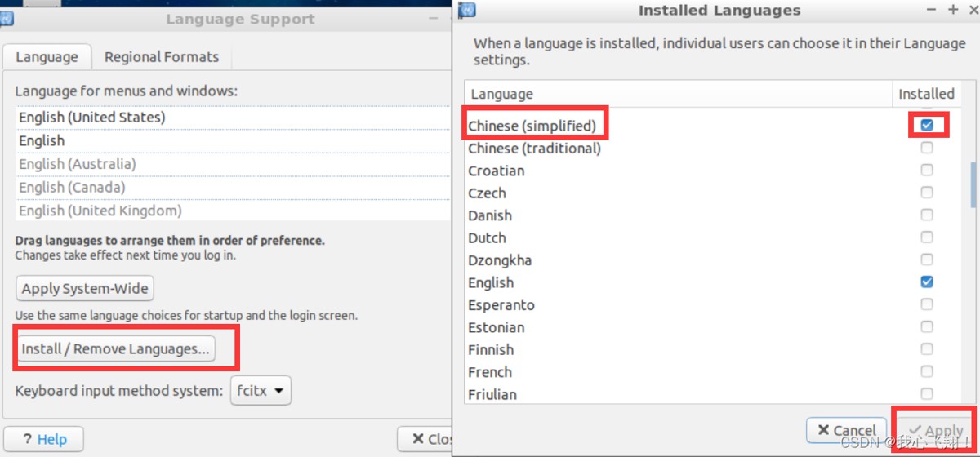The image size is (980, 457).
Task: Select the Esperanto language row
Action: (x=712, y=304)
